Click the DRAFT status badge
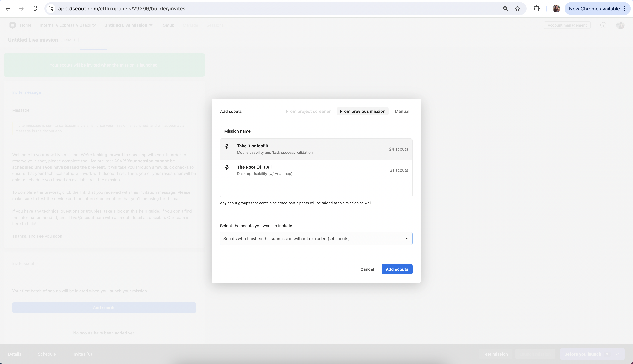Viewport: 633px width, 364px height. (x=70, y=40)
